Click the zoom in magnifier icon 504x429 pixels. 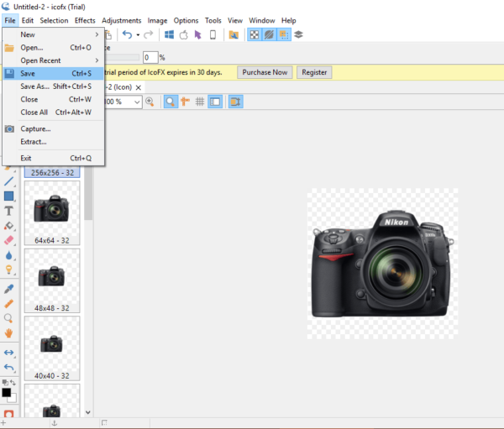click(x=150, y=102)
